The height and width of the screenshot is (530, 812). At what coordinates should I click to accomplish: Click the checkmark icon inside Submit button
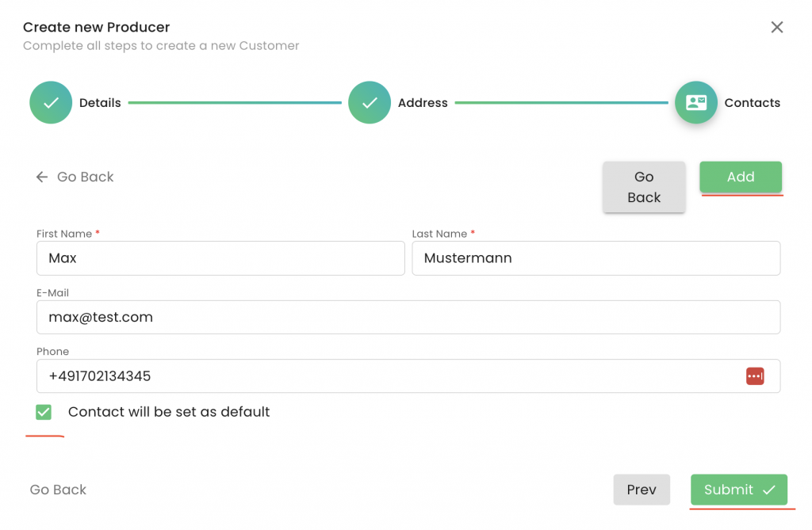coord(768,490)
